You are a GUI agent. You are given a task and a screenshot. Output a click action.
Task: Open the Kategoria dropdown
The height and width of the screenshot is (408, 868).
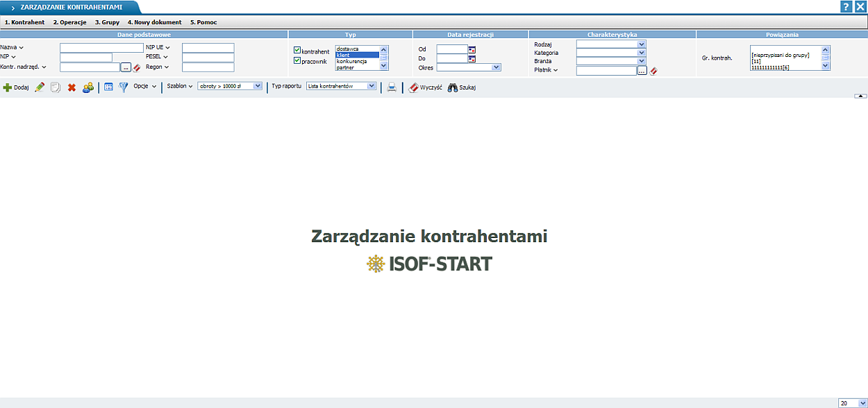(x=611, y=52)
